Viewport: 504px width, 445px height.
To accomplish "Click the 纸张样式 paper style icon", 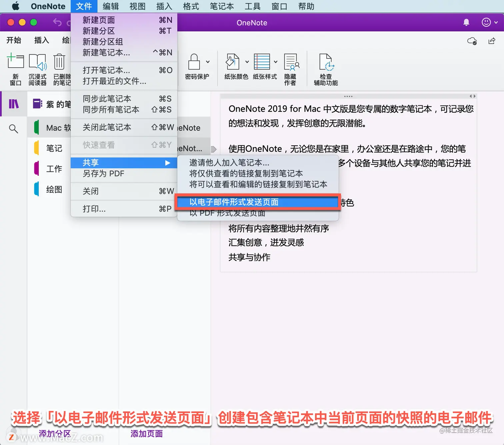I will click(x=262, y=62).
